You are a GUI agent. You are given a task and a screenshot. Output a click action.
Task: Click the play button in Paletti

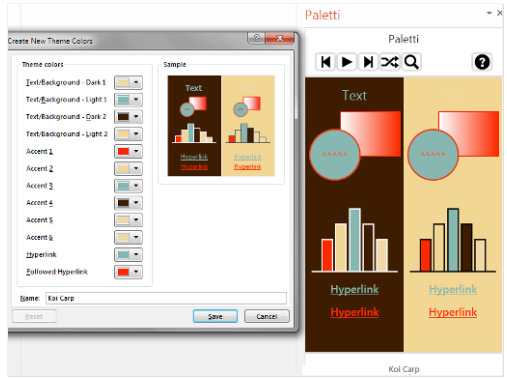point(347,62)
